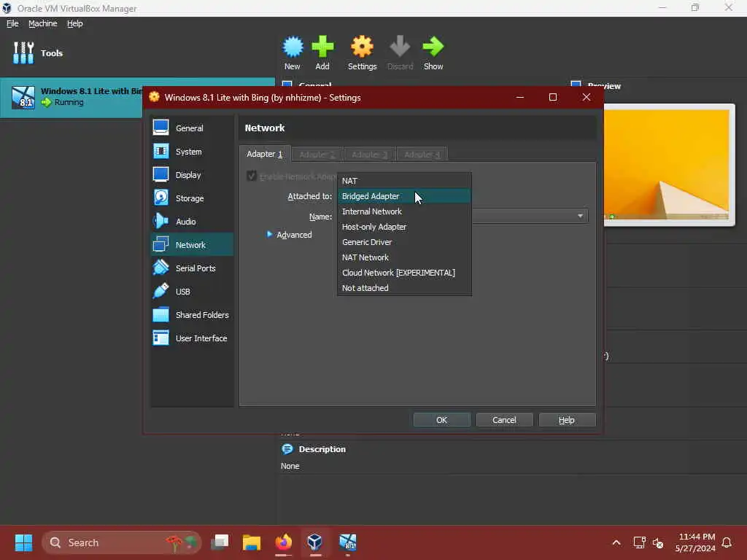The image size is (747, 560).
Task: Click the Help button in Settings
Action: click(x=567, y=420)
